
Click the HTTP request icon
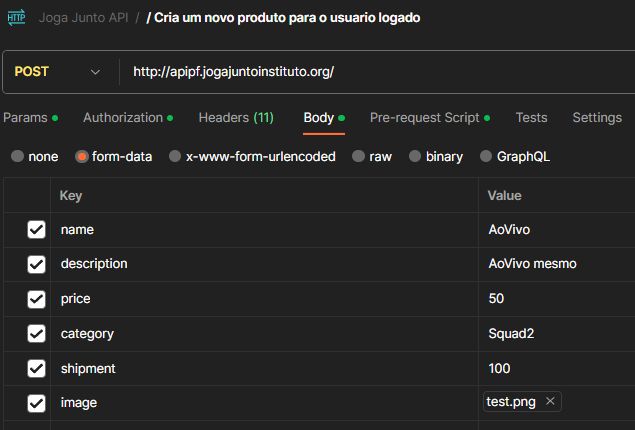[x=16, y=18]
